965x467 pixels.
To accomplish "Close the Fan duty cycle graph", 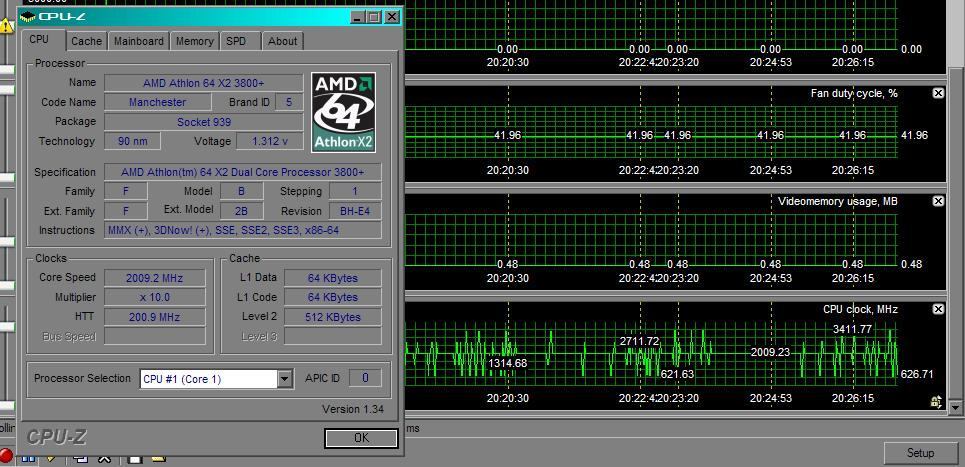I will click(937, 93).
